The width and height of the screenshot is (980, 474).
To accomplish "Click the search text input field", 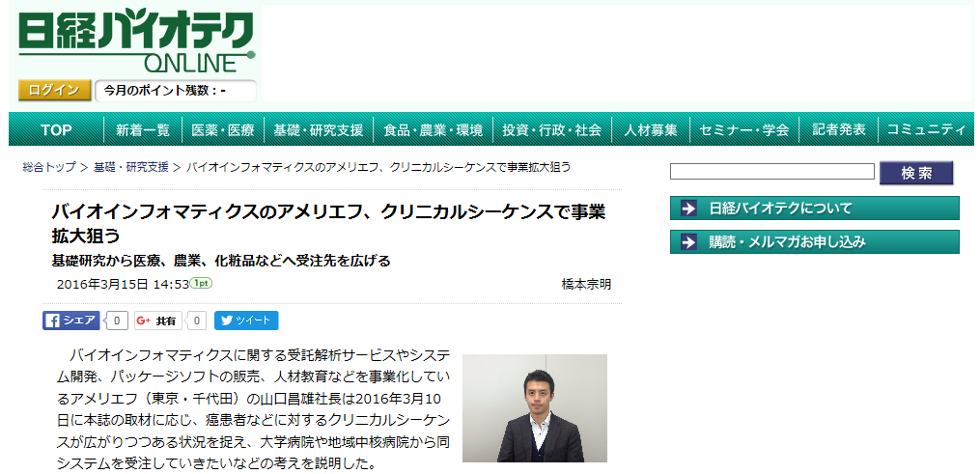I will (x=771, y=172).
